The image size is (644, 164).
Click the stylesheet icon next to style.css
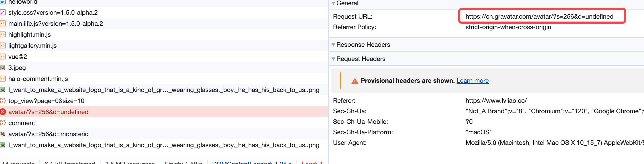(x=3, y=13)
